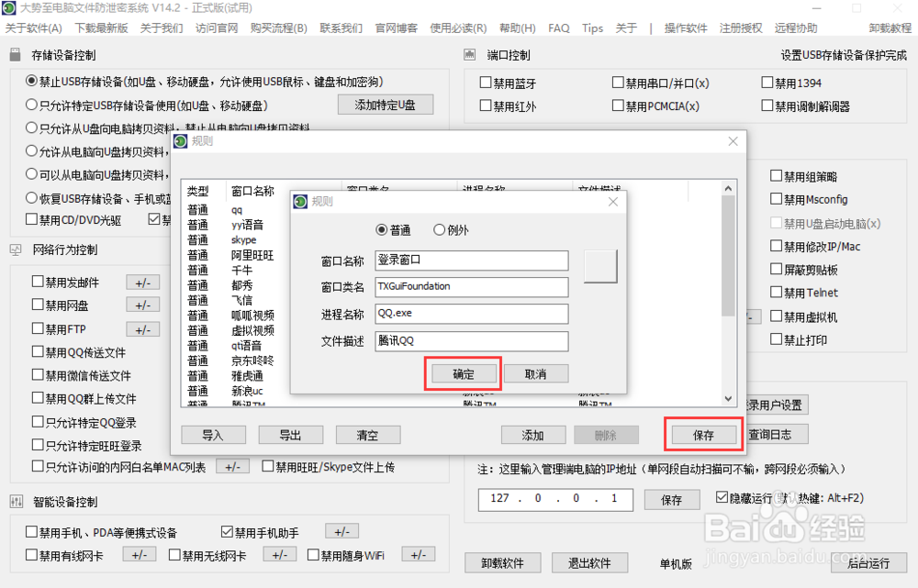Image resolution: width=918 pixels, height=588 pixels.
Task: Tick 禁用CD/DVD光驱 checkbox
Action: tap(31, 219)
